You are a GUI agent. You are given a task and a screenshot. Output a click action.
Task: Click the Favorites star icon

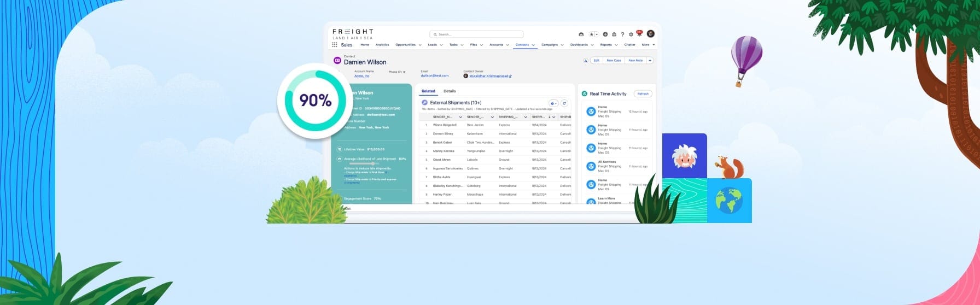(591, 34)
